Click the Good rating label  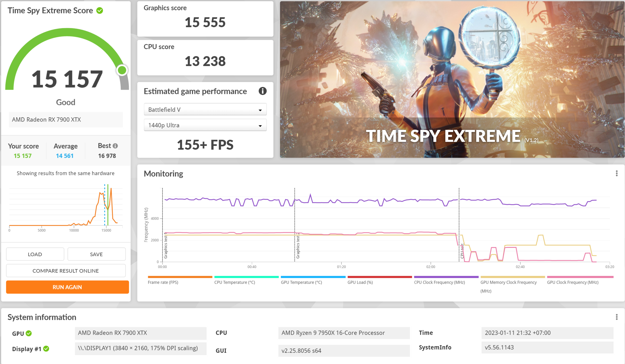click(66, 102)
